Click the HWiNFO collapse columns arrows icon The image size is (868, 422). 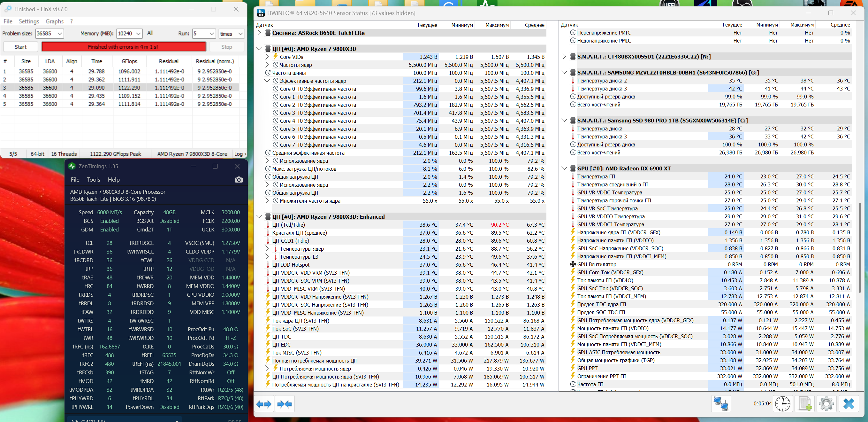click(x=285, y=404)
